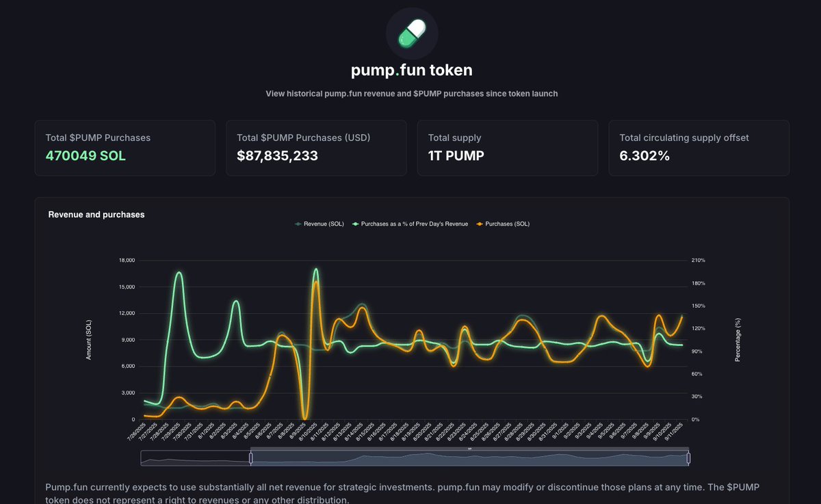
Task: Hide the Purchases as a % of Prev Day's Revenue series
Action: click(415, 224)
